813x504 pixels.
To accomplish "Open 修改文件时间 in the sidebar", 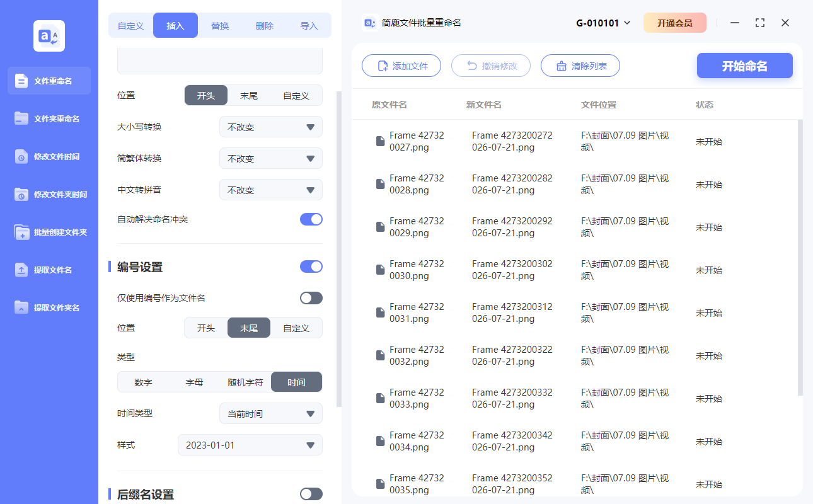I will pyautogui.click(x=49, y=156).
